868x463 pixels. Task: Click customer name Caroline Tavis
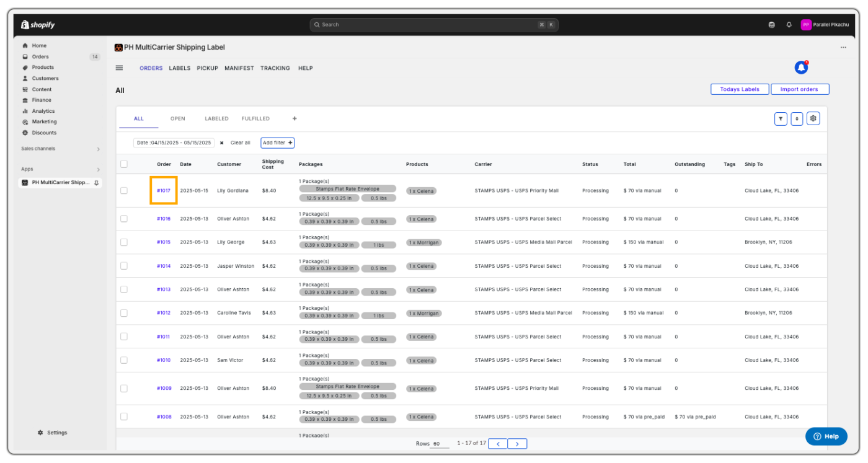pos(234,313)
